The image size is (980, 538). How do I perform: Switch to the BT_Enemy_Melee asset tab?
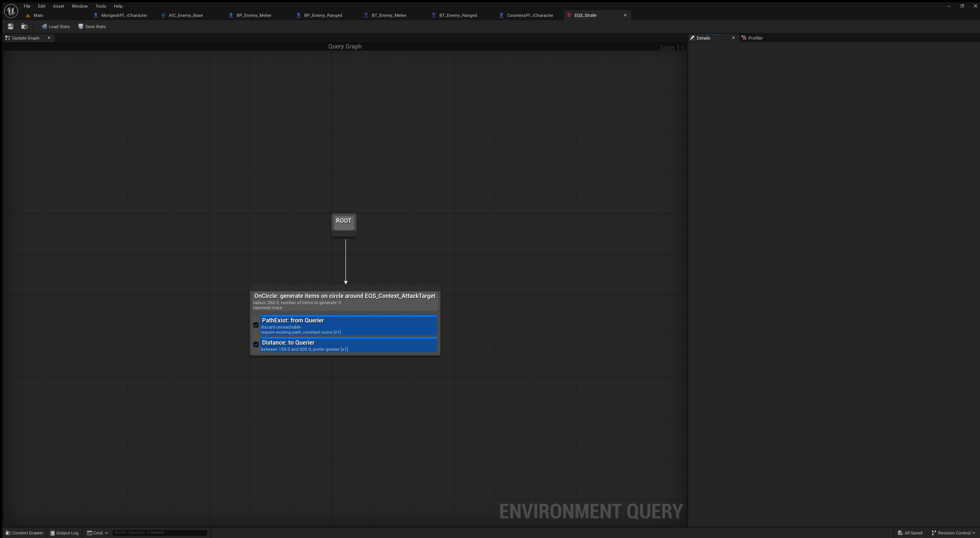pos(388,16)
